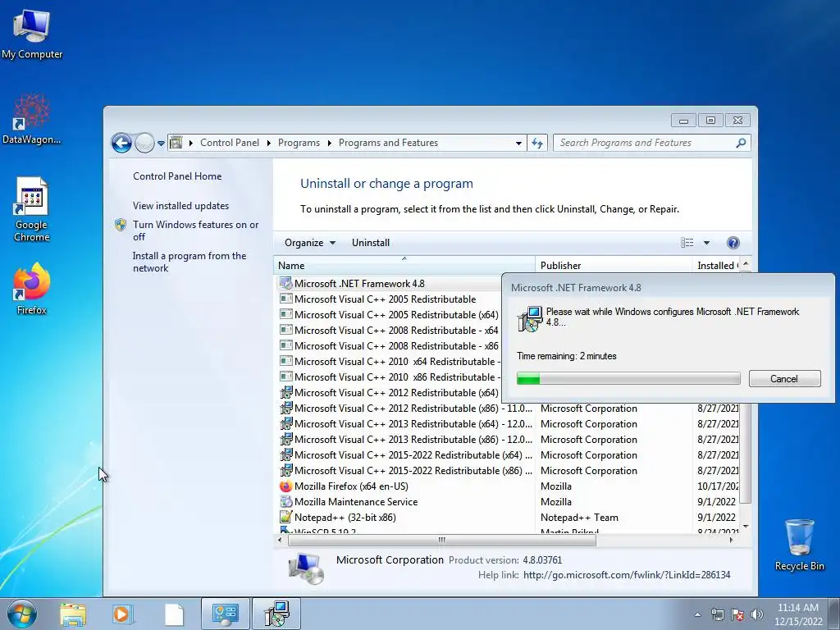Expand the Programs breadcrumb arrow

coord(329,143)
